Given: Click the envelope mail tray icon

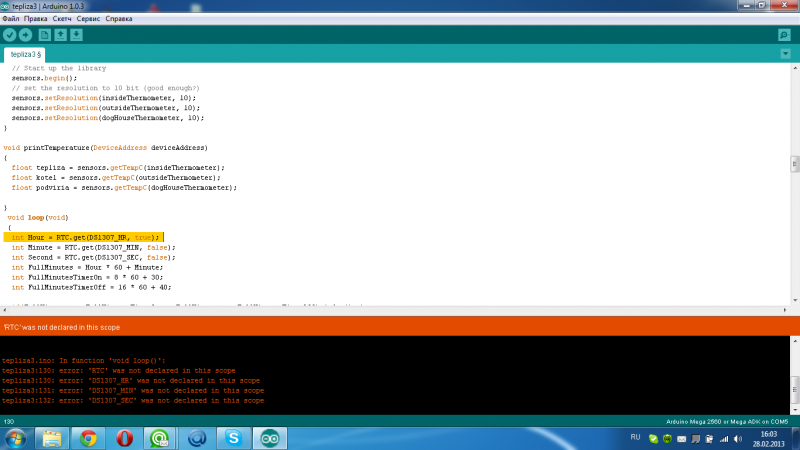Looking at the screenshot, I should (x=682, y=439).
